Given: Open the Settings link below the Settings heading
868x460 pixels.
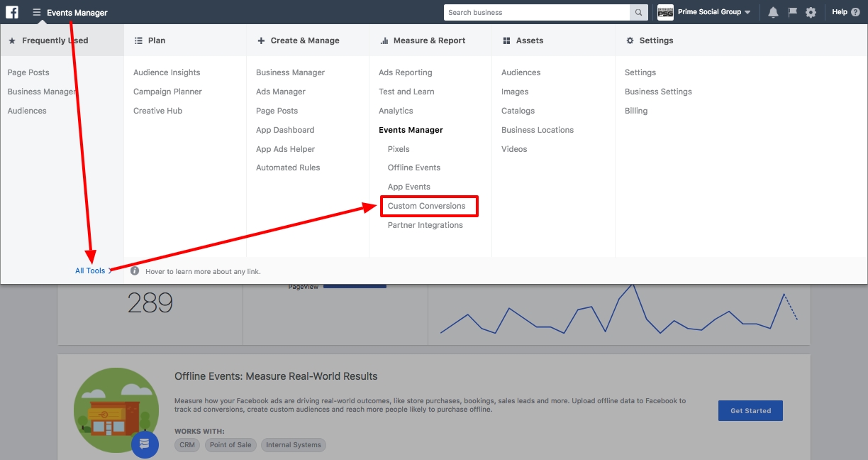Looking at the screenshot, I should pyautogui.click(x=640, y=72).
